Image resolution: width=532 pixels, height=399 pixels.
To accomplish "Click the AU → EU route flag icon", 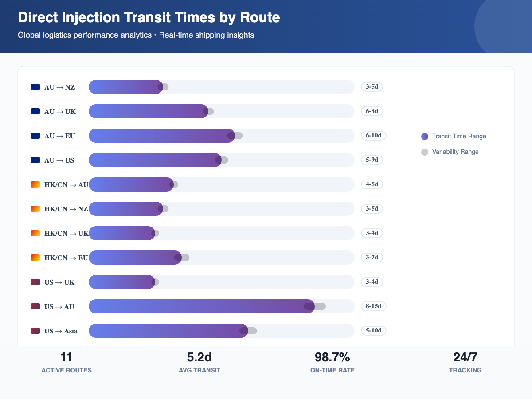I will point(35,136).
